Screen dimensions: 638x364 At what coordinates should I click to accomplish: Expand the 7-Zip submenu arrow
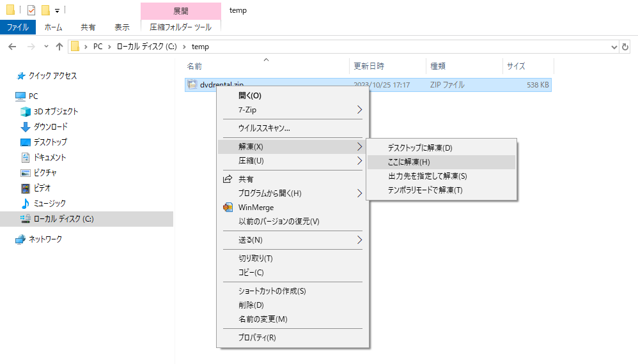pyautogui.click(x=359, y=110)
